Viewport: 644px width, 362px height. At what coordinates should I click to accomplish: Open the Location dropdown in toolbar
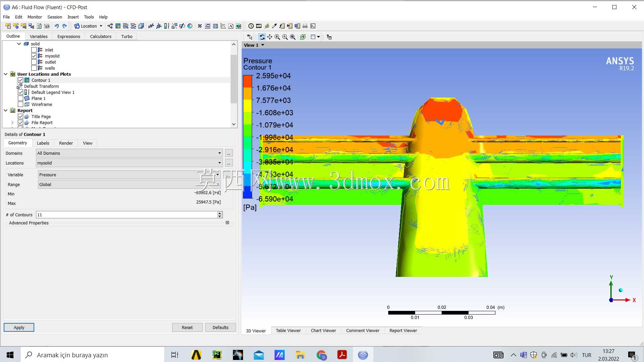88,26
